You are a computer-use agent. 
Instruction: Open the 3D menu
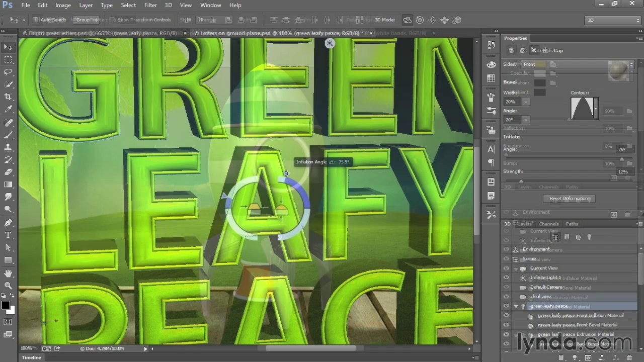coord(169,5)
